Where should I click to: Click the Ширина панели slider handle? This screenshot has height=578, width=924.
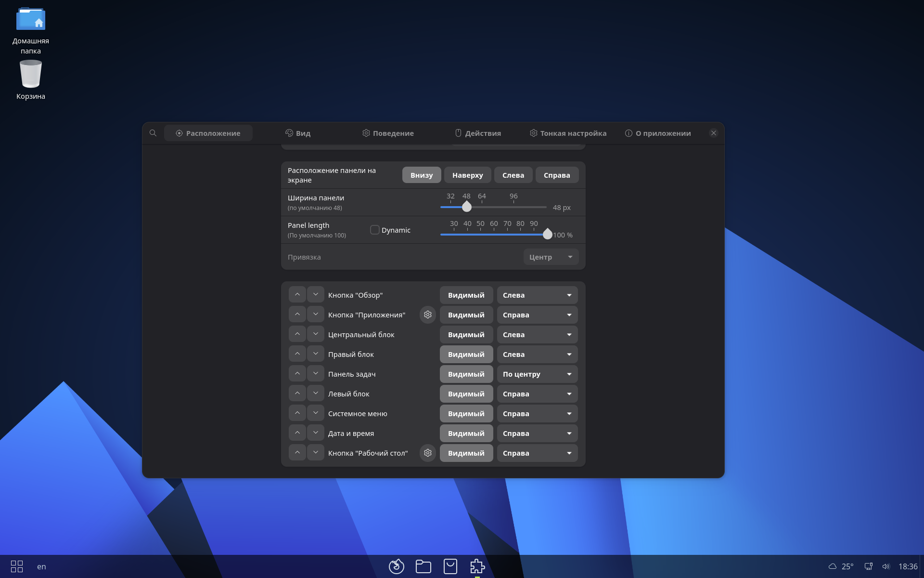[x=466, y=207]
